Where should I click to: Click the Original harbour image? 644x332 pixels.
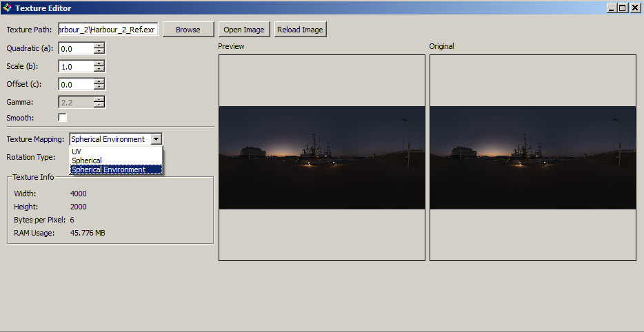532,158
